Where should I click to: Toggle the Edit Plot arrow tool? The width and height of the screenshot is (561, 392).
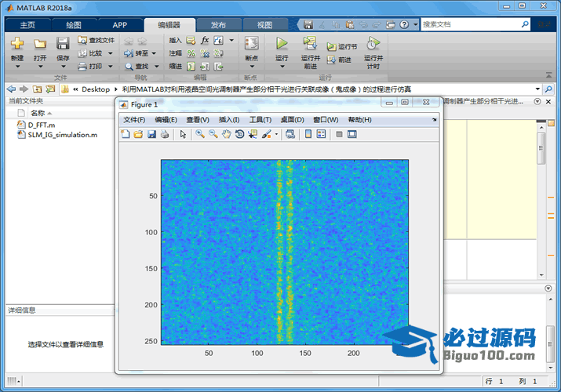183,134
